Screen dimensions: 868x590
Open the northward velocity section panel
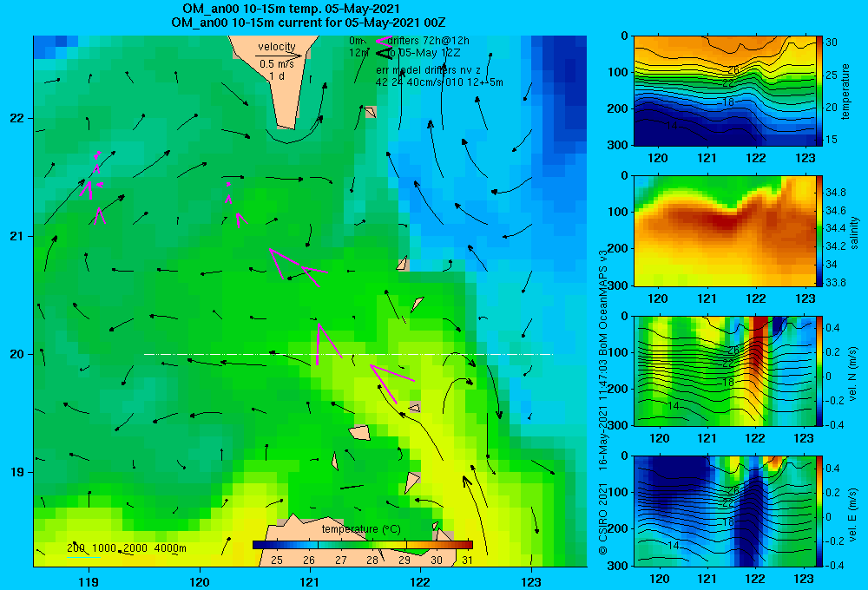pyautogui.click(x=725, y=370)
